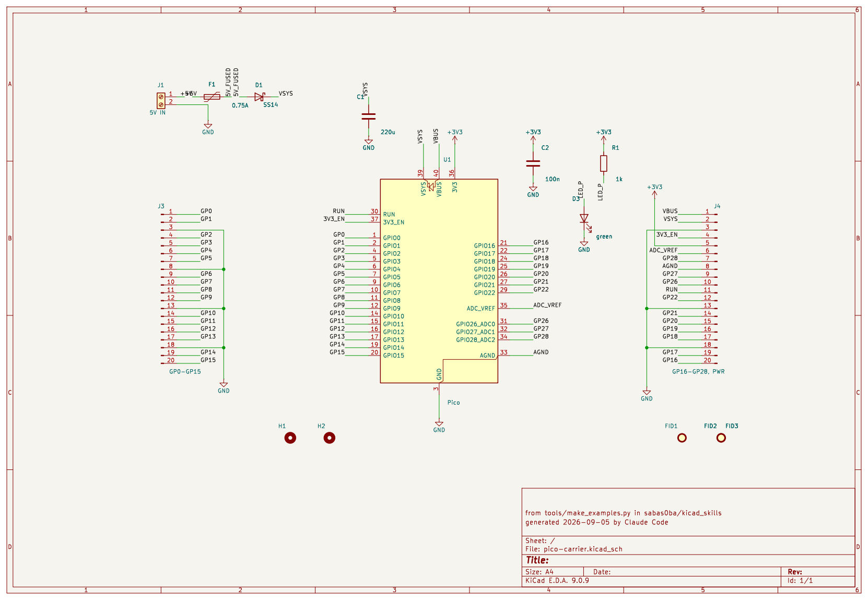
Task: Select the C2 capacitor symbol
Action: click(533, 163)
